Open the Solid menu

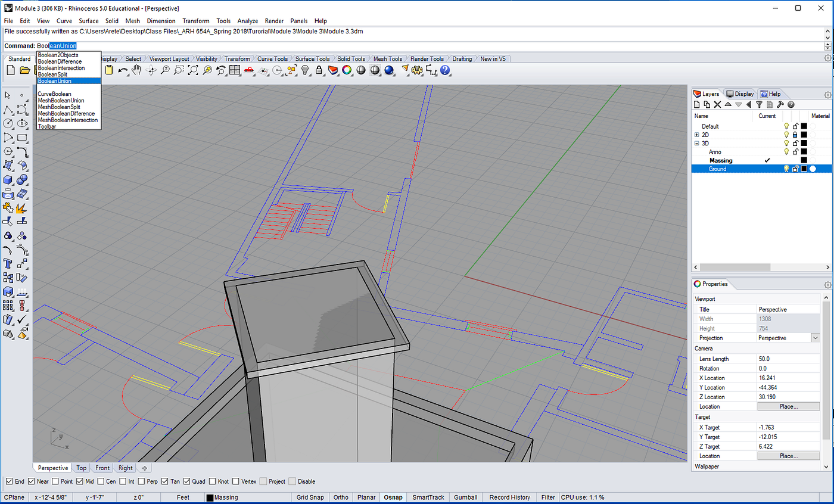[x=112, y=21]
